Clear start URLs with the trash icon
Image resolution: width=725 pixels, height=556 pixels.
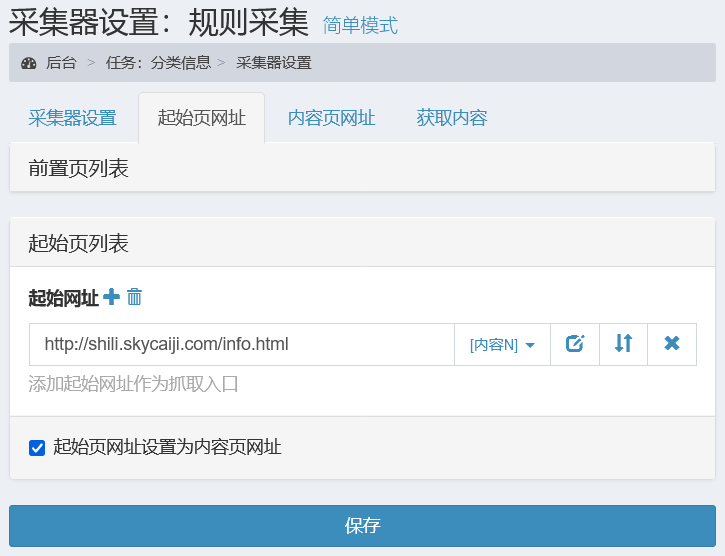[135, 297]
